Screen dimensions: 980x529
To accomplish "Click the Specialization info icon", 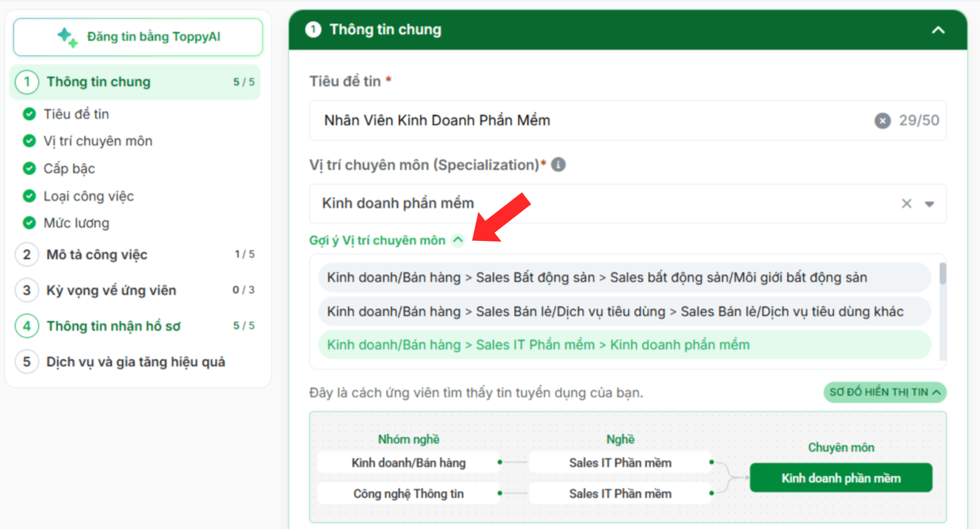I will pyautogui.click(x=558, y=165).
